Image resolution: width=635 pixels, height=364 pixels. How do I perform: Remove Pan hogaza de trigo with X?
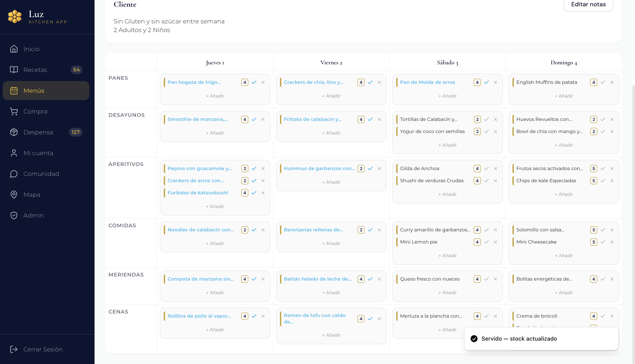[x=263, y=82]
